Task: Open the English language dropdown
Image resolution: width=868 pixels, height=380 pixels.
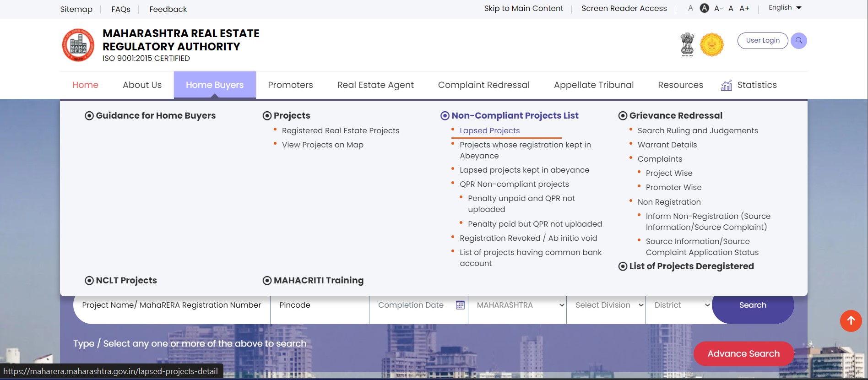Action: 785,8
